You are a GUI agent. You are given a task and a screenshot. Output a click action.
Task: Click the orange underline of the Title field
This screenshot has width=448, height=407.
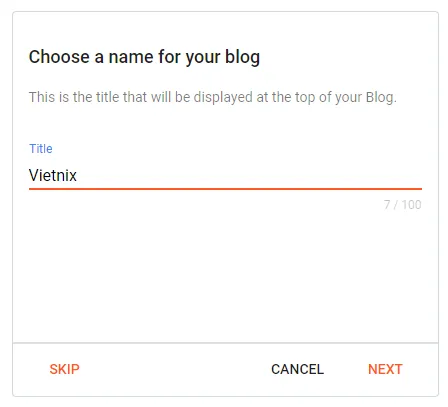225,189
